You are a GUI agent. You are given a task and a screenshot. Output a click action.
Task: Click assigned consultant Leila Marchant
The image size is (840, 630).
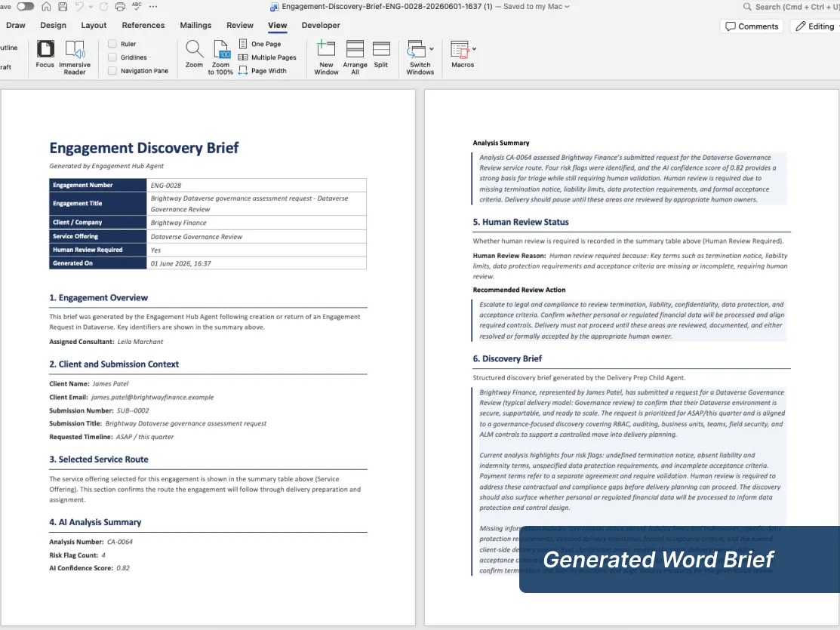[x=140, y=342]
